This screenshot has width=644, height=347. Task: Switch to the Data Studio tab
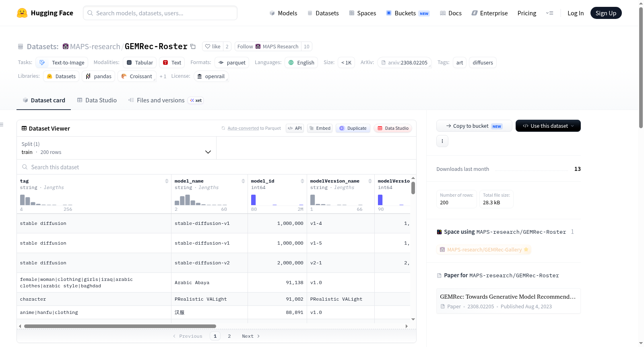tap(97, 100)
